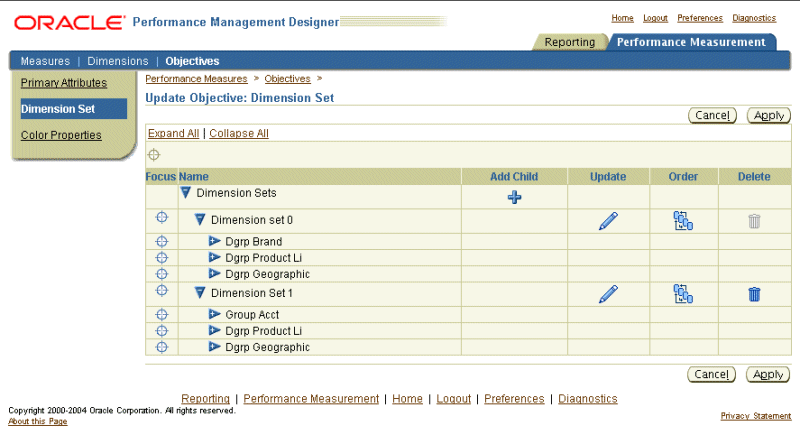Image resolution: width=800 pixels, height=435 pixels.
Task: Select the Objectives subtab
Action: click(192, 61)
